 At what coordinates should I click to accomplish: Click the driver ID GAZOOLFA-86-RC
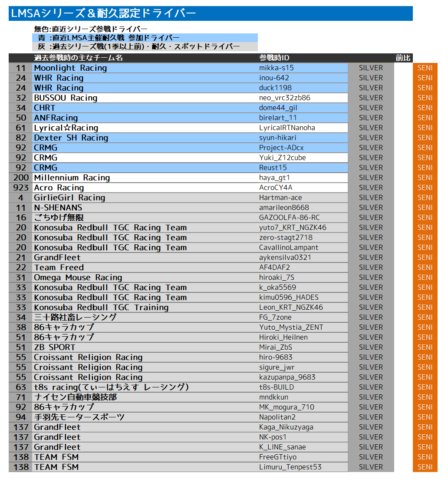tap(290, 218)
